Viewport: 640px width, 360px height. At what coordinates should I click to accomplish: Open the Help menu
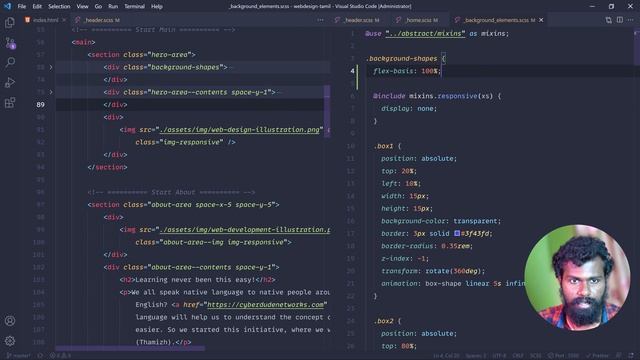tap(157, 7)
